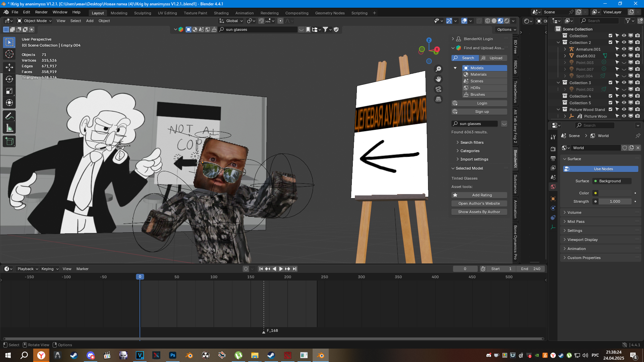Toggle camera view in viewport
644x362 pixels.
pyautogui.click(x=438, y=89)
